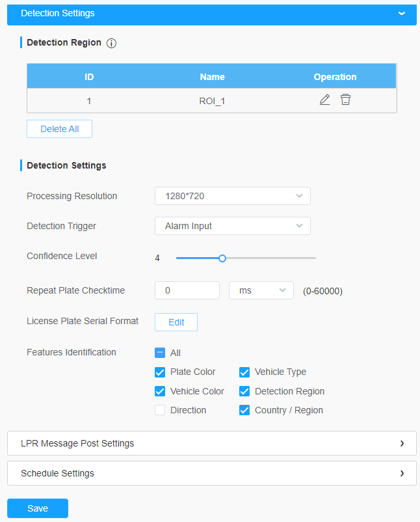
Task: Click the Confidence Level slider handle
Action: 222,258
